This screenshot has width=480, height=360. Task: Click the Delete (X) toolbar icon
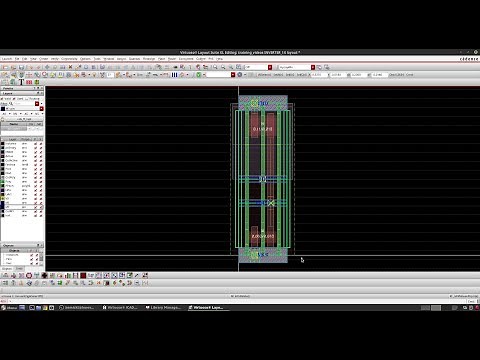[x=70, y=67]
